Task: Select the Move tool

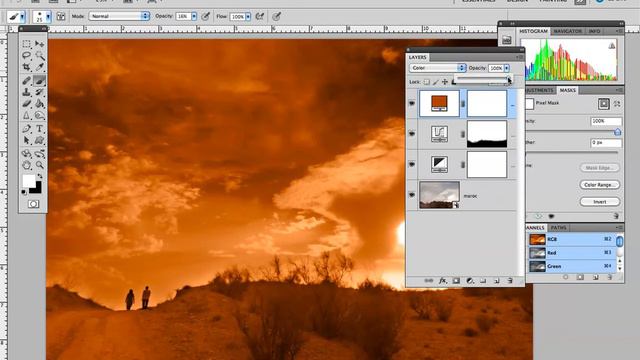Action: click(40, 44)
